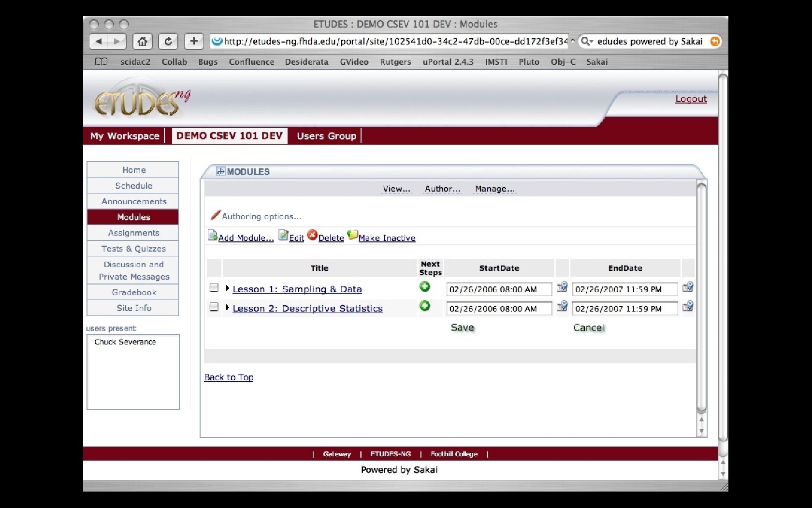Click the Delete link
Screen dimensions: 812x508
tap(331, 238)
